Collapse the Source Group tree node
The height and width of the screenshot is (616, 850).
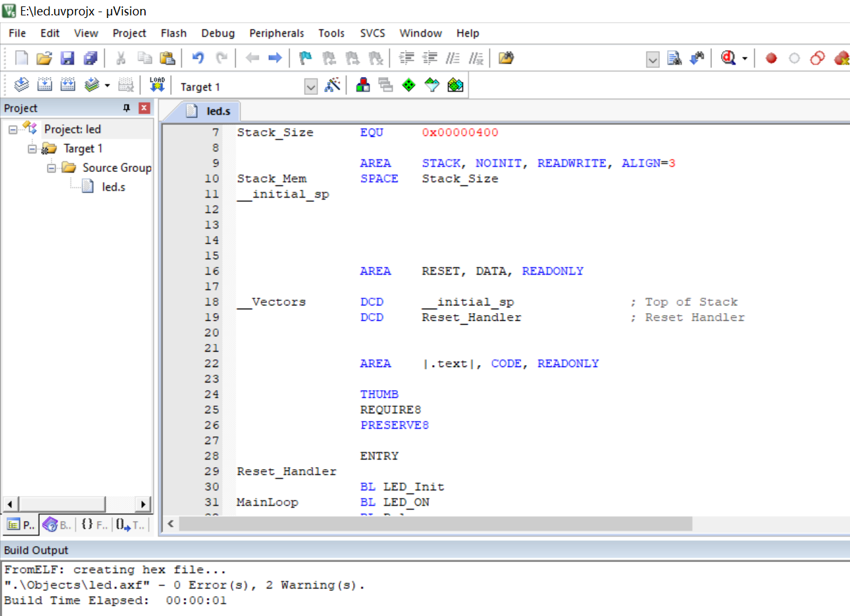tap(51, 168)
